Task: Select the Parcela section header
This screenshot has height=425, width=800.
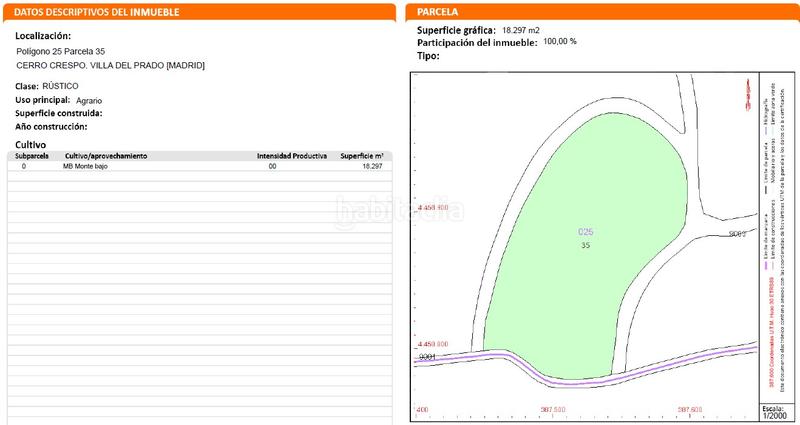Action: coord(436,12)
